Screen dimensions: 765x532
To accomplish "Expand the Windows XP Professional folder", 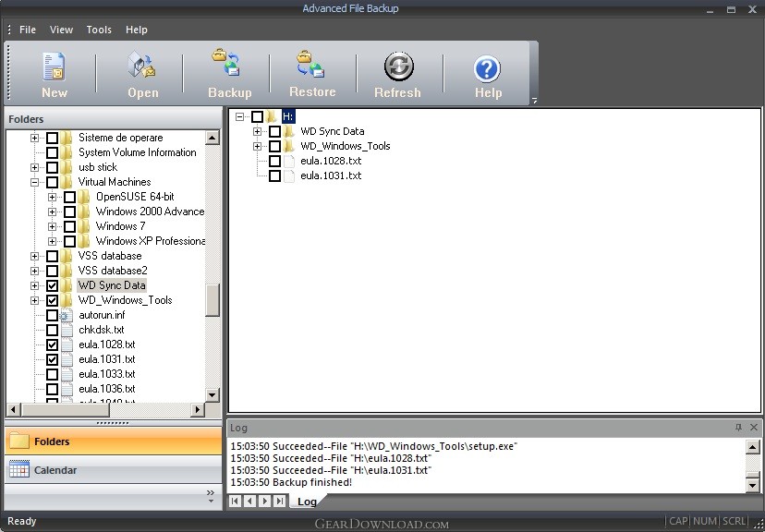I will [53, 241].
